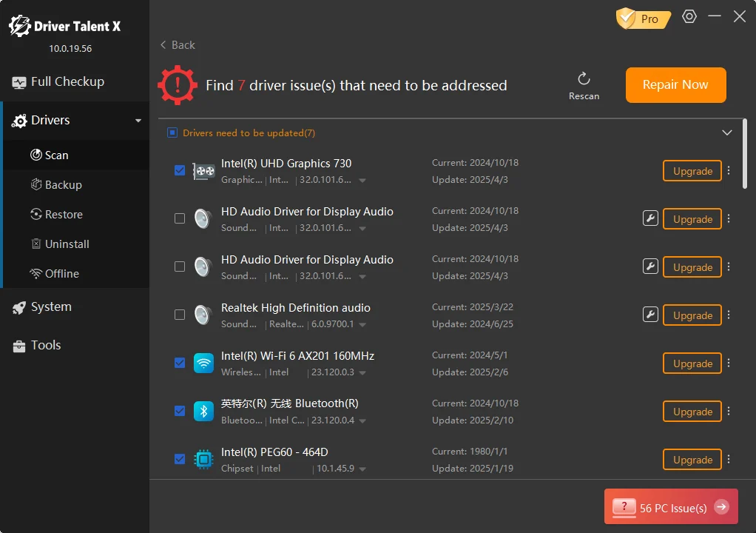The image size is (756, 533).
Task: Click the Intel UHD Graphics 730 device icon
Action: (204, 171)
